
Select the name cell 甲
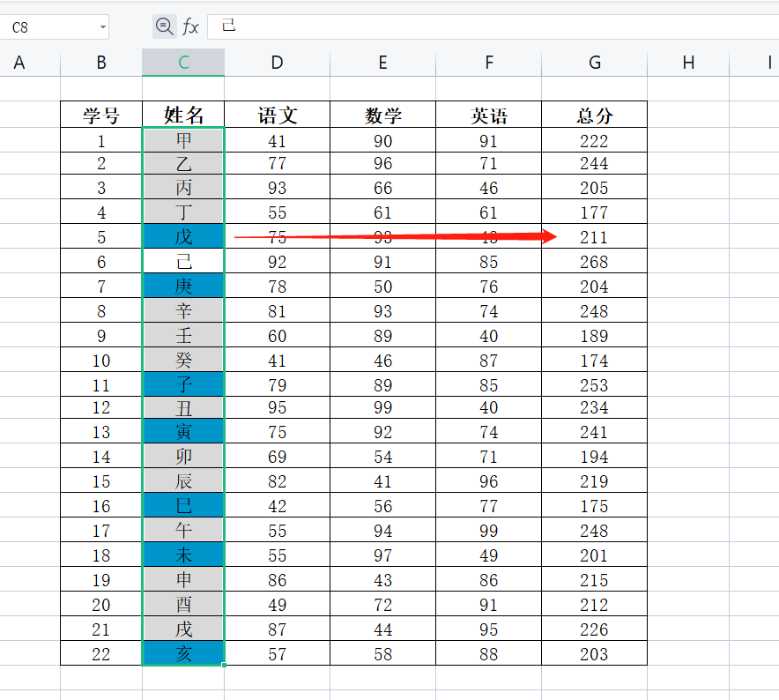pyautogui.click(x=183, y=140)
